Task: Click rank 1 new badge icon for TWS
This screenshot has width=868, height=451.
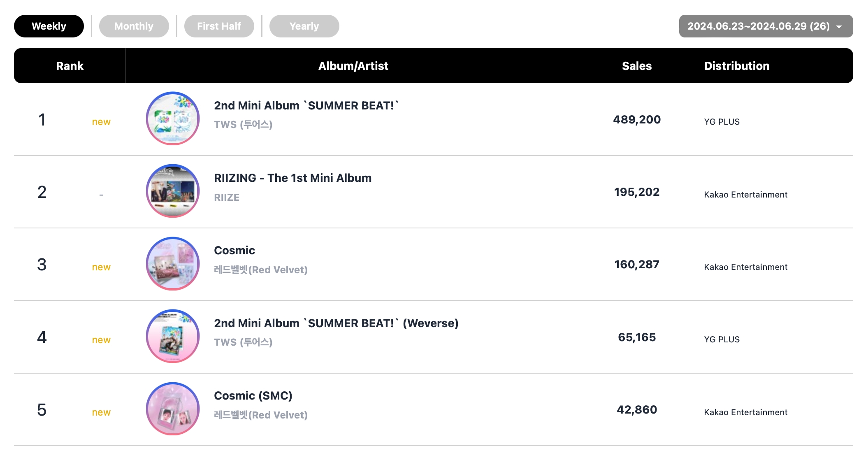Action: click(x=102, y=119)
